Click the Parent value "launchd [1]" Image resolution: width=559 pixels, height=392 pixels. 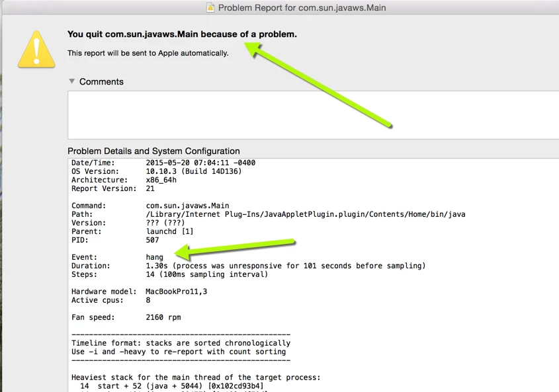(170, 231)
